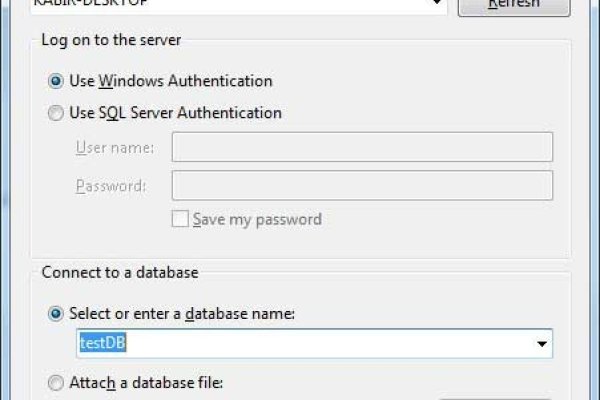Tick the Save my password checkbox square

pos(181,219)
